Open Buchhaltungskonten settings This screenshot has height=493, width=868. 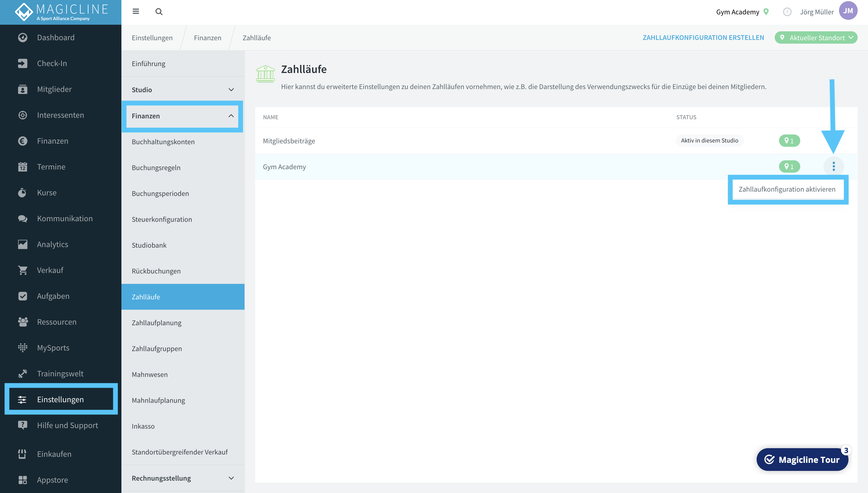[x=183, y=142]
